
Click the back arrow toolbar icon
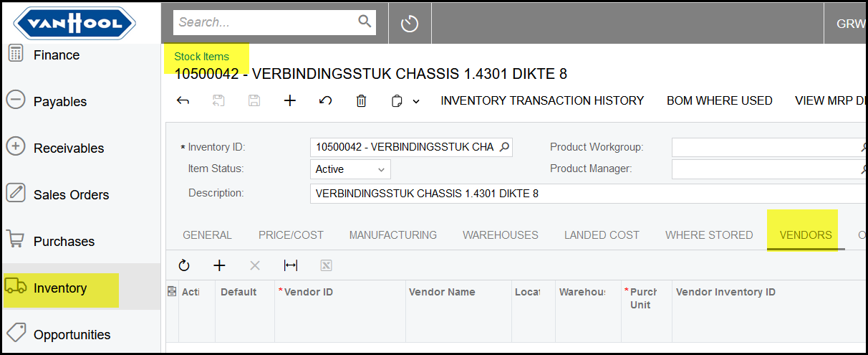point(183,101)
